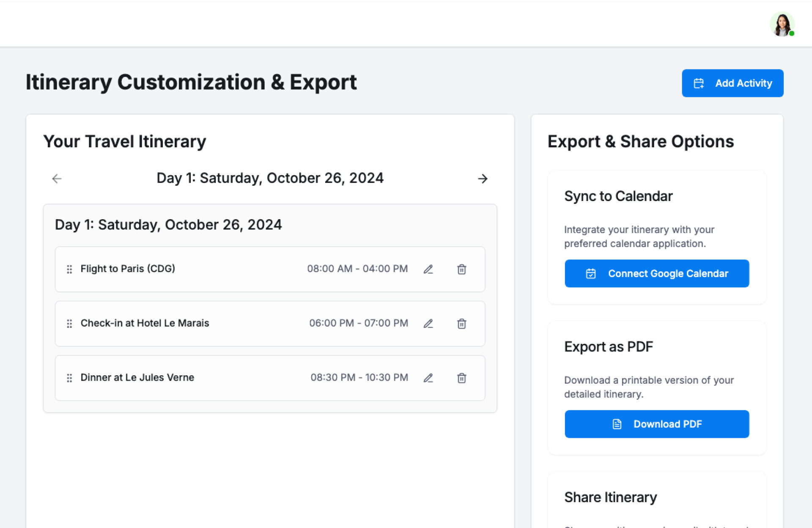Edit the Dinner at Le Jules Verne
The image size is (812, 528).
coord(428,378)
